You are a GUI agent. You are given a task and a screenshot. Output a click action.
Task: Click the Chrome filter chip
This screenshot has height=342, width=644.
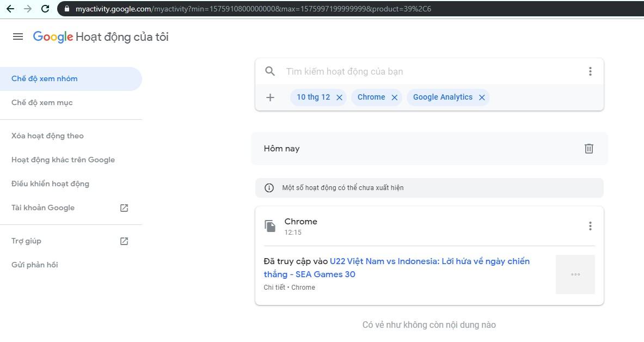click(x=371, y=97)
